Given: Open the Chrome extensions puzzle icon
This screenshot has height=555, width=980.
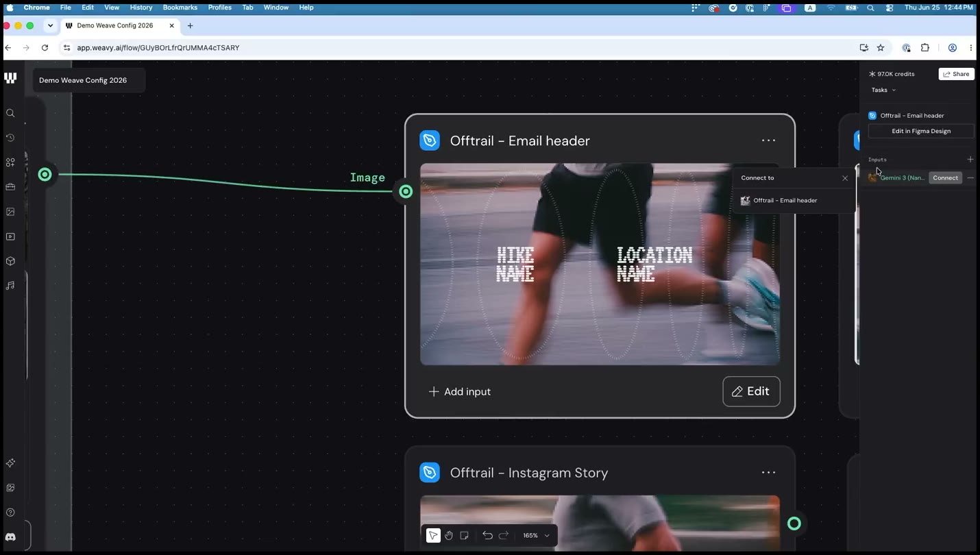Looking at the screenshot, I should [924, 47].
